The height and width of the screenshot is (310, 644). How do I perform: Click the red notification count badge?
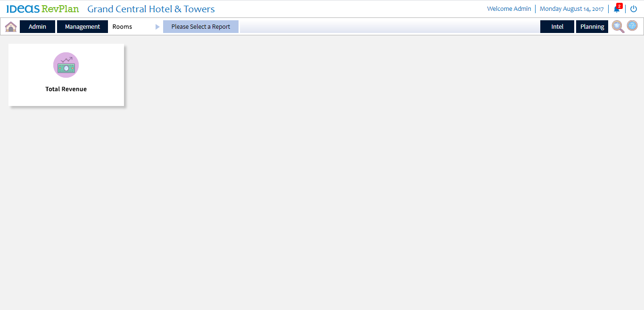click(x=619, y=6)
